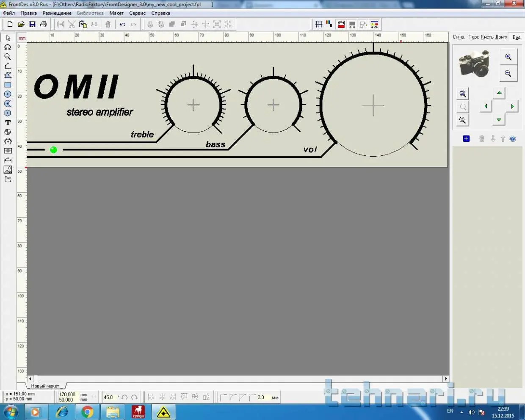This screenshot has height=420, width=525.
Task: Click the horizontal scrollbar right arrow
Action: (446, 379)
